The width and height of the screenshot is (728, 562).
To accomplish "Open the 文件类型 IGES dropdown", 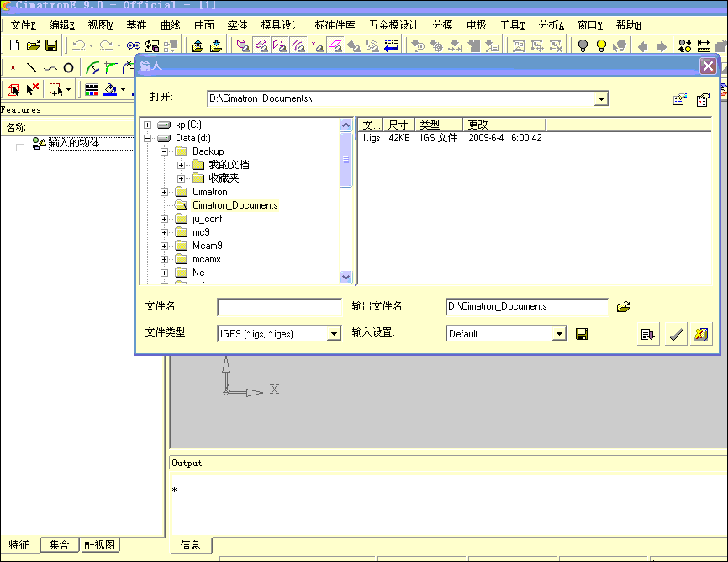I will [334, 334].
